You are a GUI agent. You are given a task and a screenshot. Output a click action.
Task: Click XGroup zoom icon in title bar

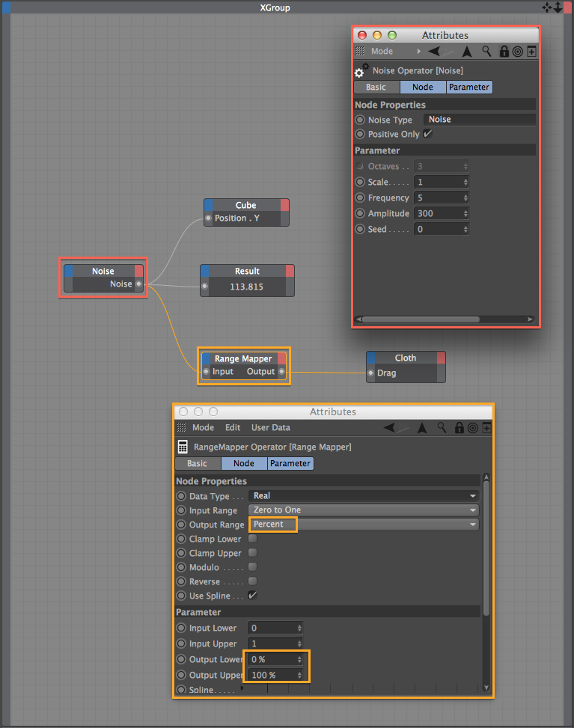558,7
